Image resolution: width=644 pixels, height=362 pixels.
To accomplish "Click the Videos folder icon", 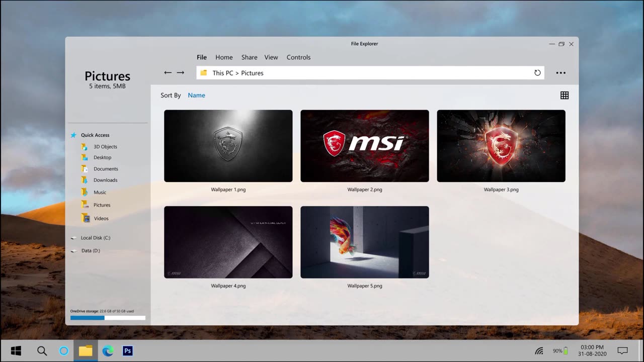I will coord(86,218).
